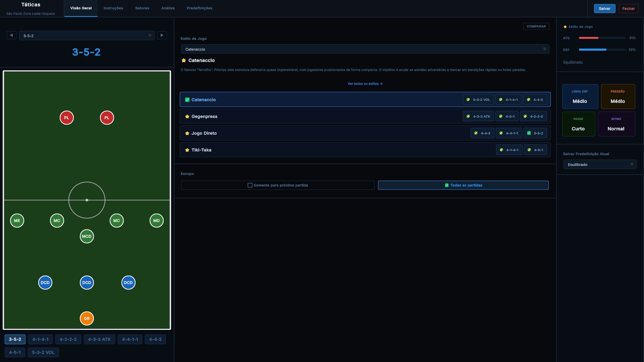Switch to the Visão Geral tab
The height and width of the screenshot is (362, 644).
[x=81, y=8]
